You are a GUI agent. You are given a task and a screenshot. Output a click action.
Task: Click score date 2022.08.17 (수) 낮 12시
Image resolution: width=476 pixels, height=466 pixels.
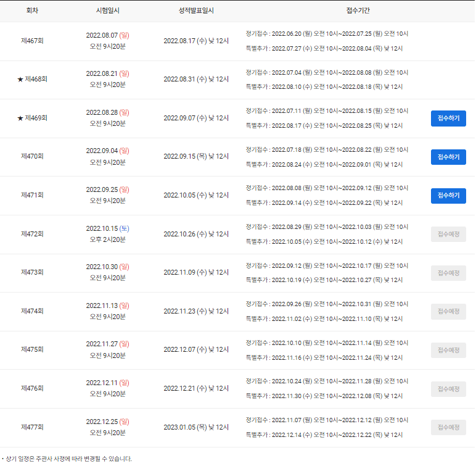tap(196, 41)
